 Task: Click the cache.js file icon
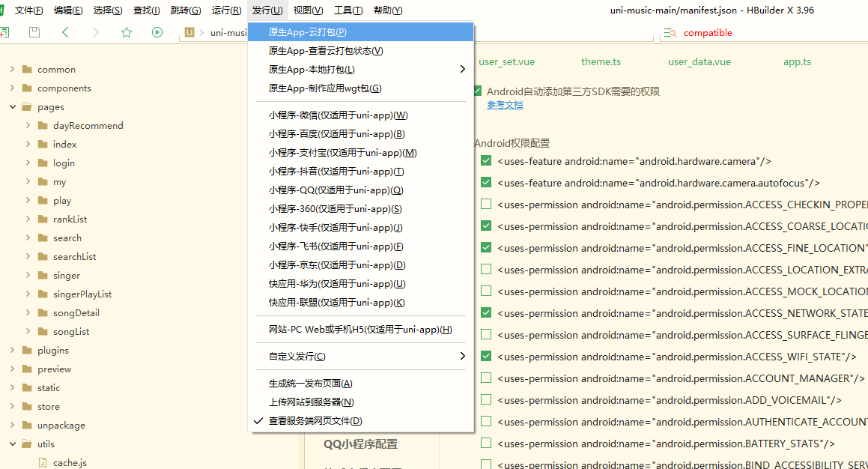click(x=43, y=462)
